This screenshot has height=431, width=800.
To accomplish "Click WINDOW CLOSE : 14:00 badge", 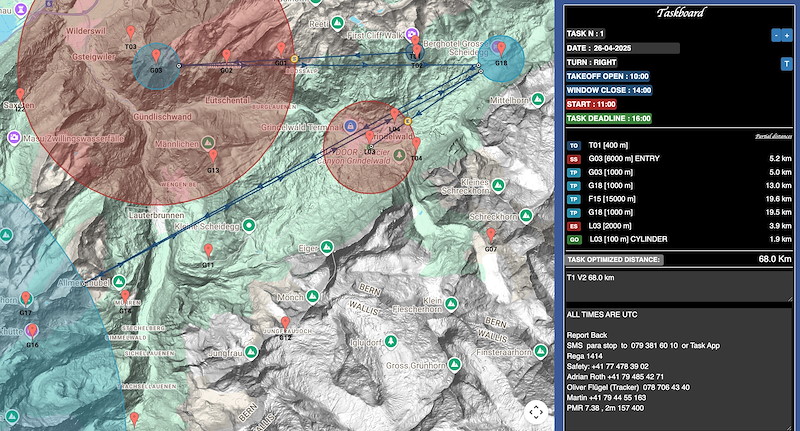I will [x=609, y=90].
